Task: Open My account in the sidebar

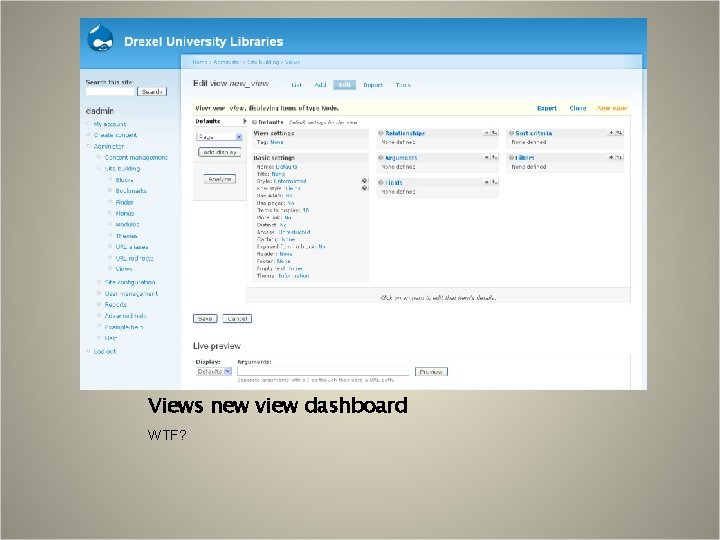Action: click(110, 124)
